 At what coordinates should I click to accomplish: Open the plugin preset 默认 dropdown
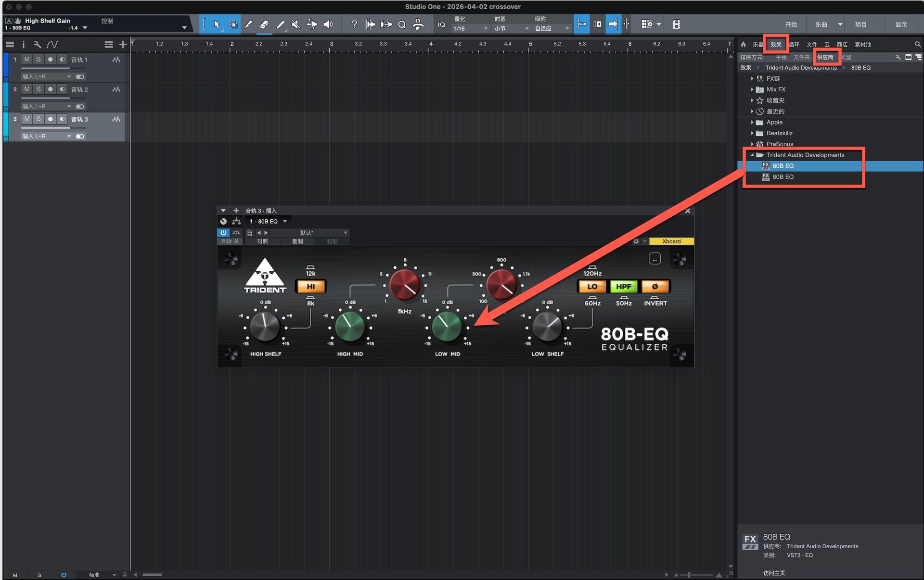tap(309, 233)
